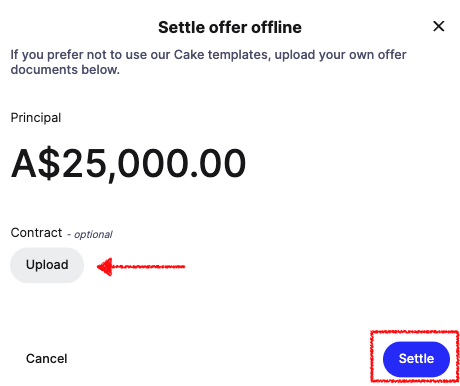The image size is (460, 386).
Task: Cancel settling the offer offline
Action: click(x=47, y=359)
